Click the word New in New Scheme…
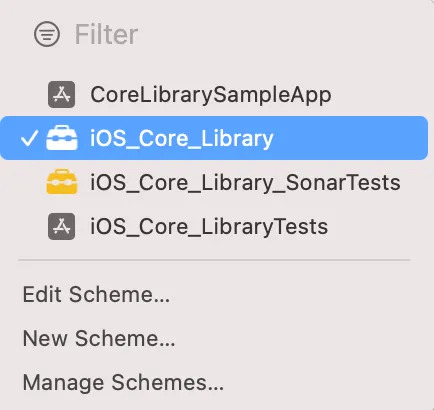The width and height of the screenshot is (434, 410). click(x=45, y=338)
